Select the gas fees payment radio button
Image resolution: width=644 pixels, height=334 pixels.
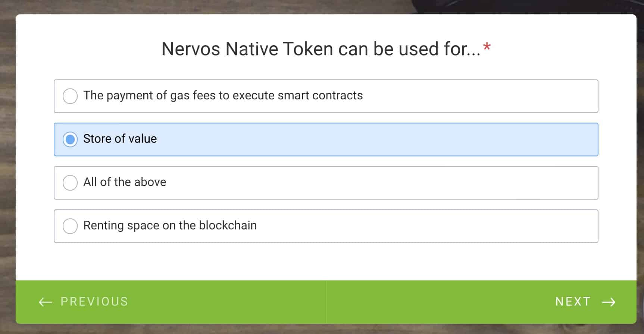pos(70,96)
